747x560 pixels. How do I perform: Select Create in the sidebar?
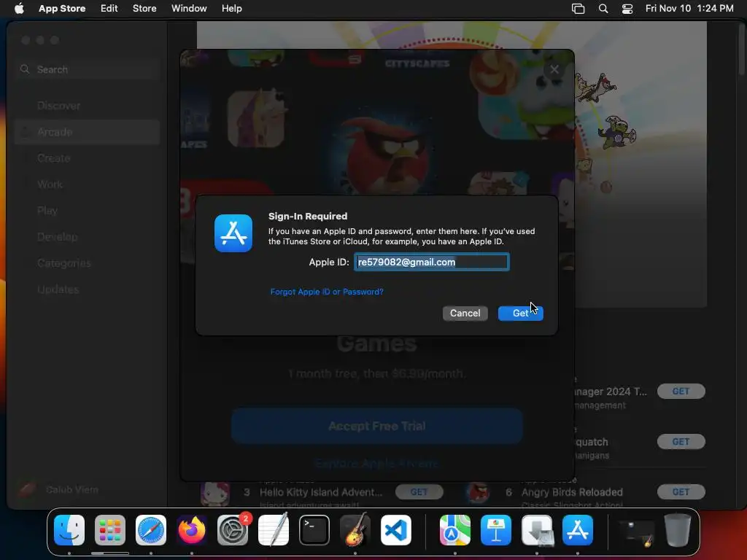pyautogui.click(x=87, y=158)
